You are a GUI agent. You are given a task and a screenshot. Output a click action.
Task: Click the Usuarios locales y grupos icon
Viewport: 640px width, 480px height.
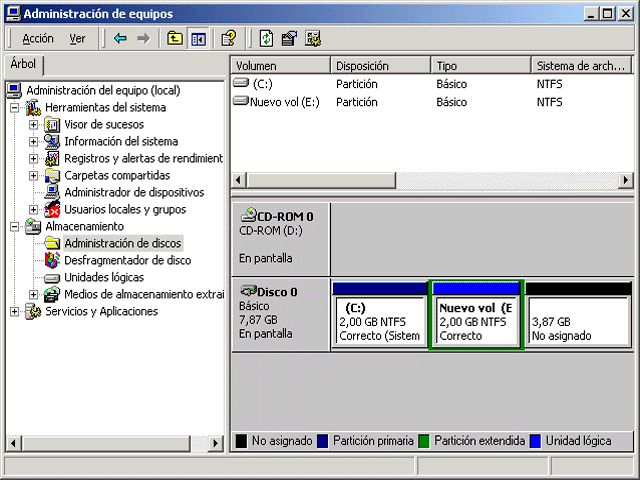52,209
